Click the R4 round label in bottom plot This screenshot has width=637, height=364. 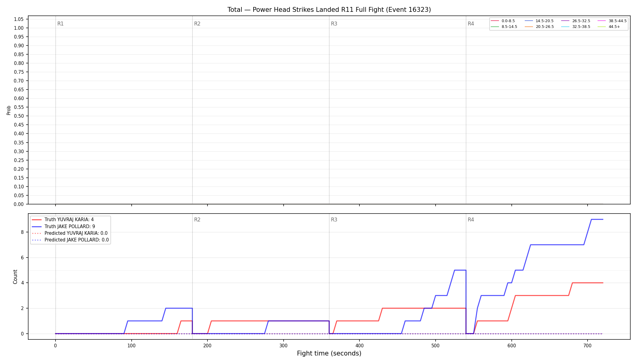471,220
